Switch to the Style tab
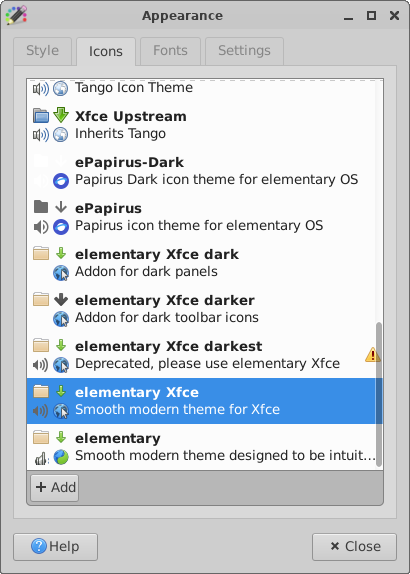 [x=42, y=51]
